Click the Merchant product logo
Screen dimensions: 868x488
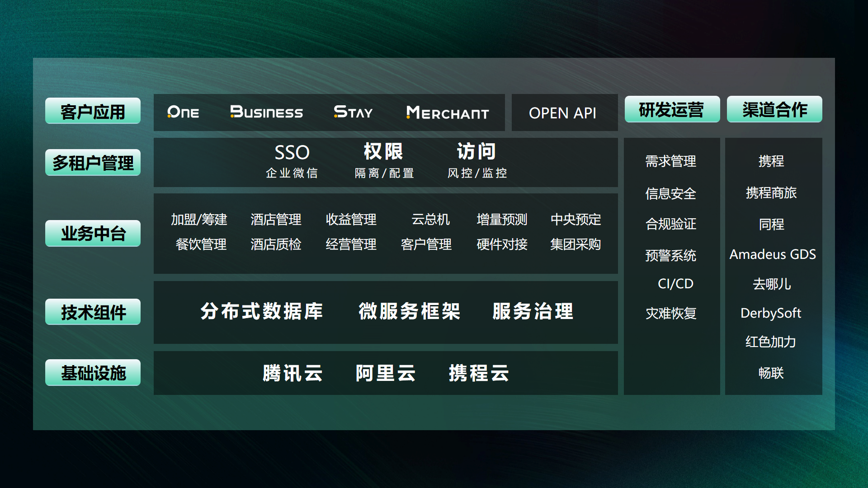(x=448, y=113)
